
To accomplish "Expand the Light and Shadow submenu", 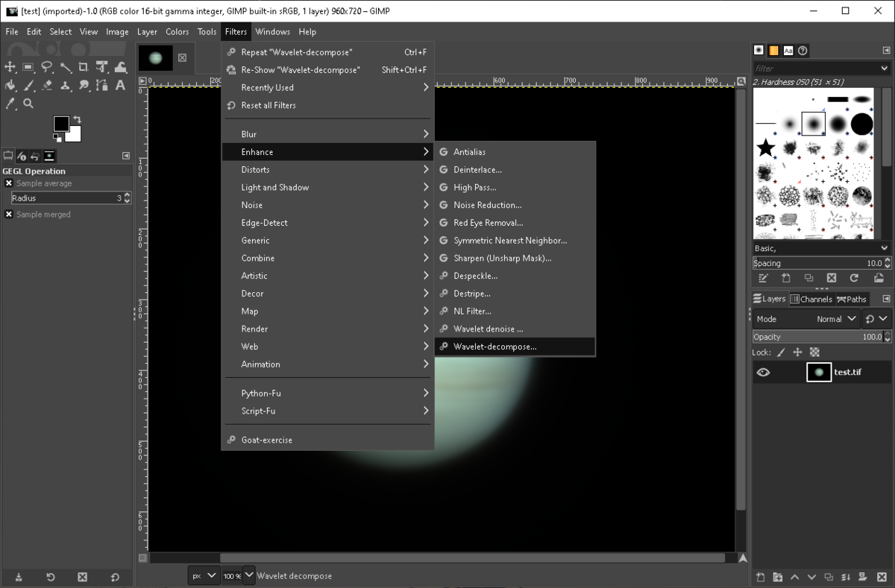I will tap(328, 187).
